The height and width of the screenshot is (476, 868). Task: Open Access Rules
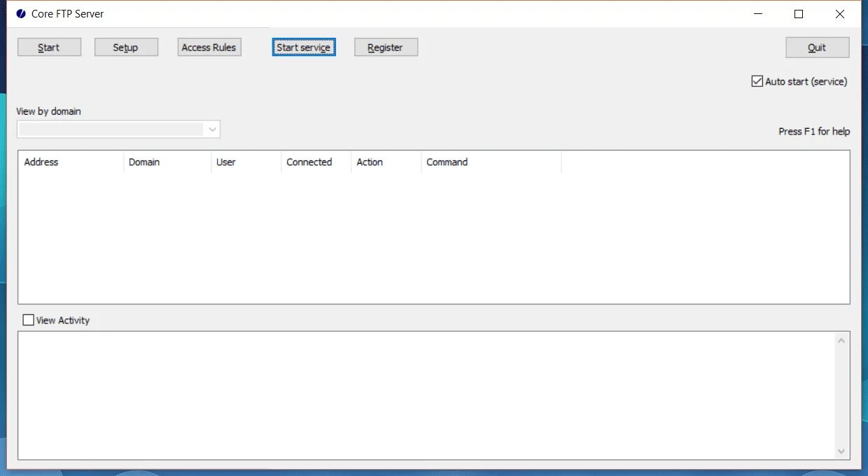[x=209, y=48]
